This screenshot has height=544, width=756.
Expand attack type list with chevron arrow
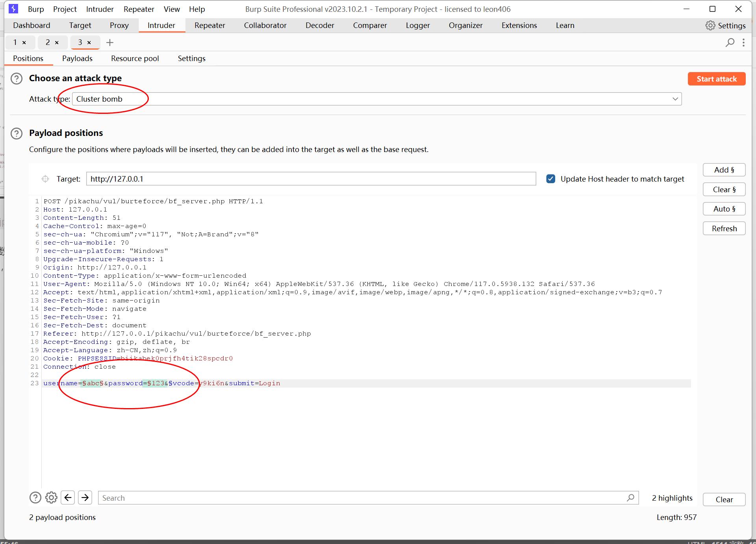[x=675, y=99]
